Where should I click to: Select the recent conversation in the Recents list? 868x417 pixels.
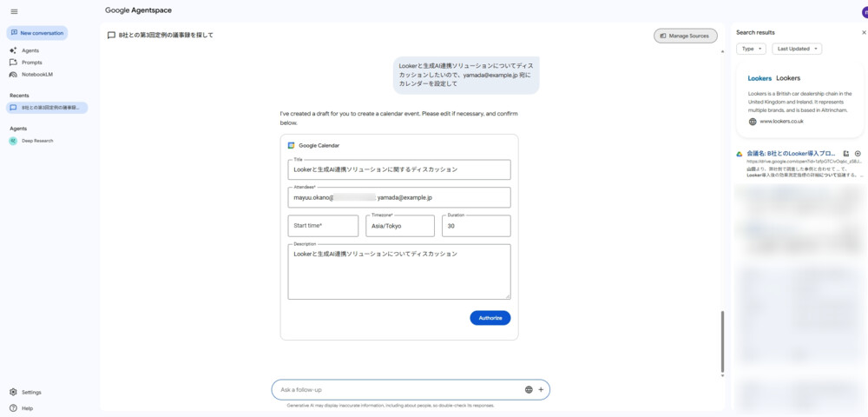click(x=47, y=108)
